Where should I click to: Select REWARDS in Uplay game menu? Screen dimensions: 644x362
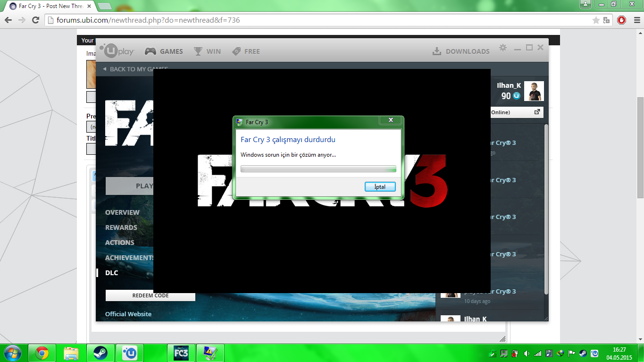(x=121, y=227)
